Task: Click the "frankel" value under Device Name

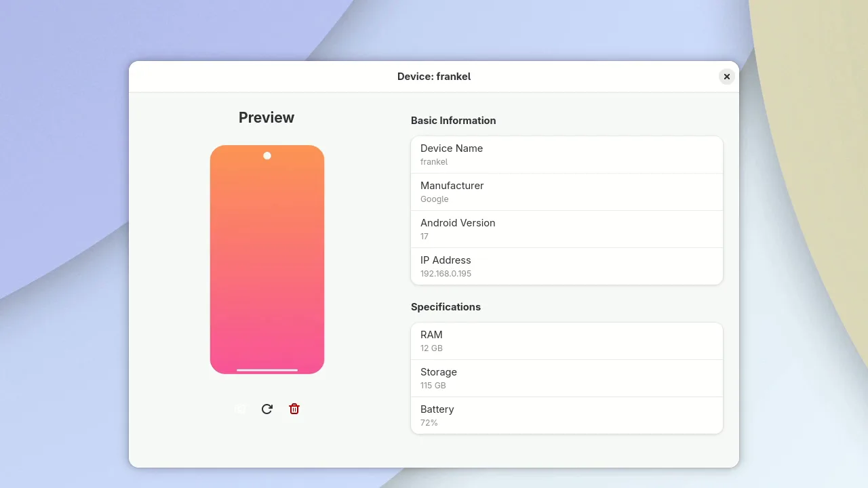Action: (434, 162)
